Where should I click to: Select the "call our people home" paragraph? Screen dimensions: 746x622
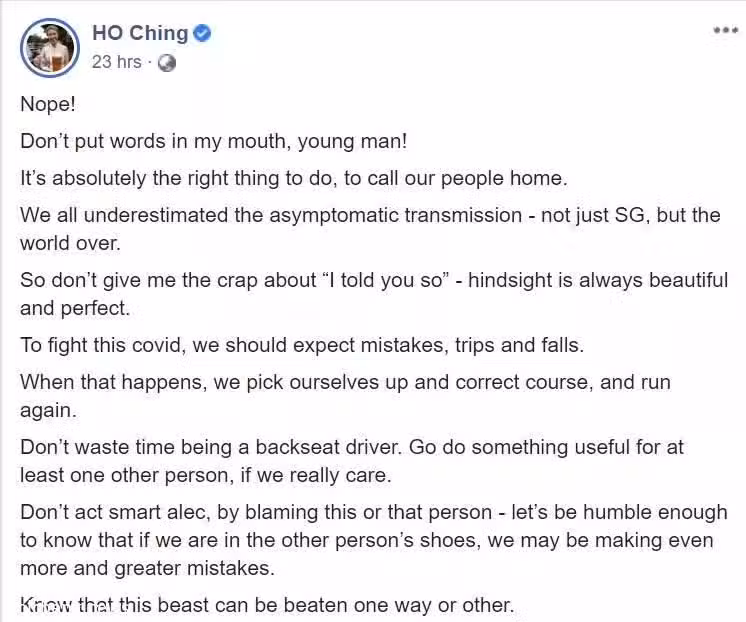tap(294, 178)
